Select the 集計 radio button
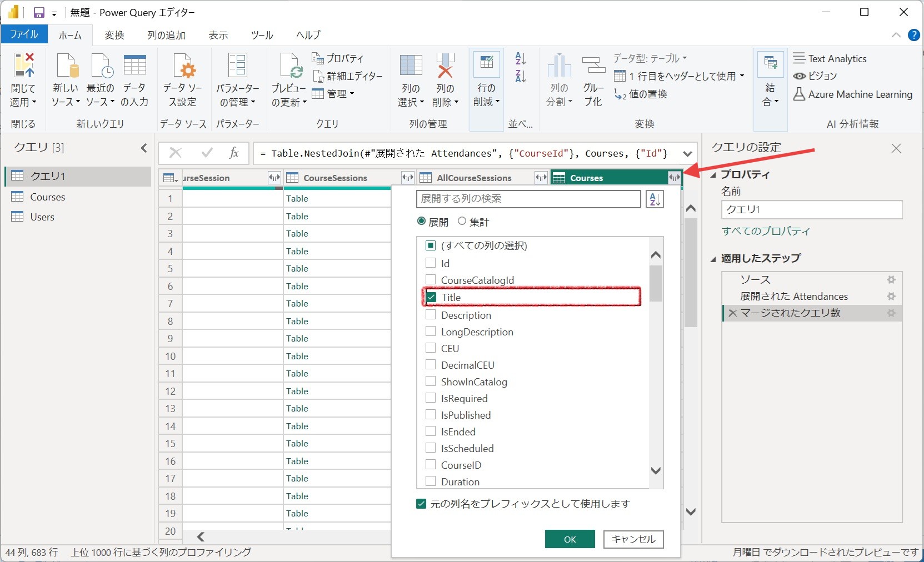The width and height of the screenshot is (924, 562). (x=462, y=221)
